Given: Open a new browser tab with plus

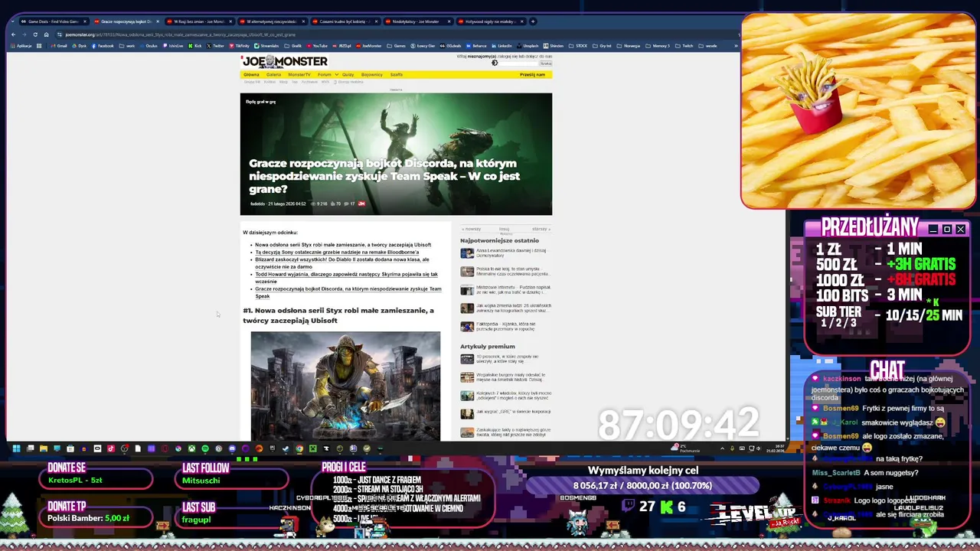Looking at the screenshot, I should (x=533, y=21).
